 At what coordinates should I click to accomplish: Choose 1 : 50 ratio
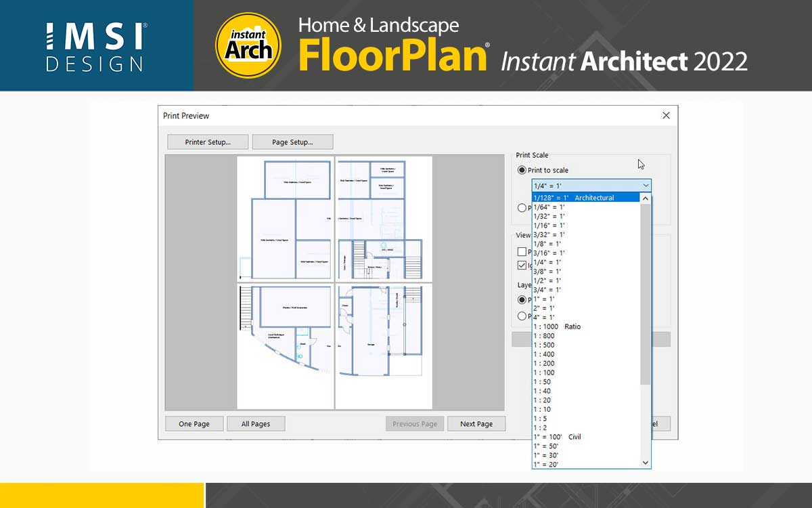(x=585, y=382)
